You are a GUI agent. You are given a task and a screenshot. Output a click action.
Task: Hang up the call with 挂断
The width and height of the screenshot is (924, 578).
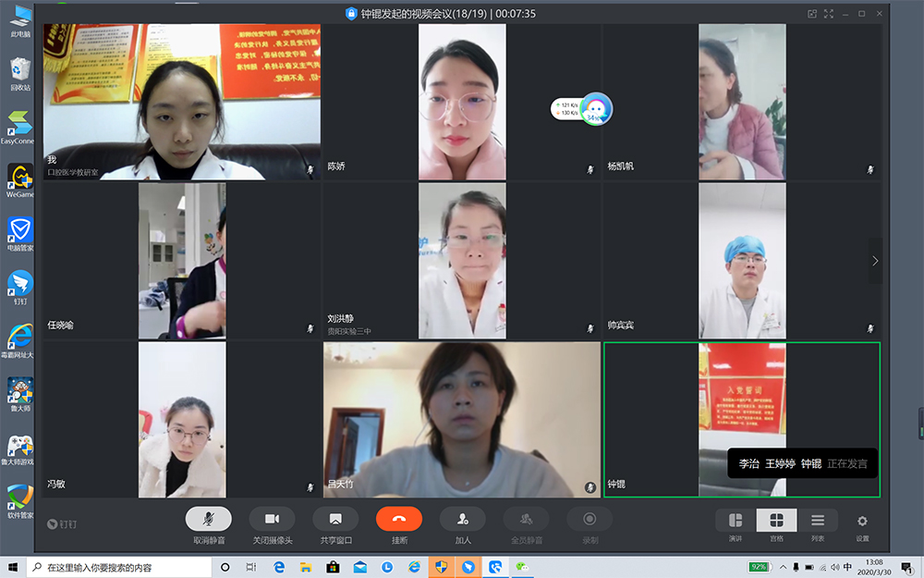(399, 520)
